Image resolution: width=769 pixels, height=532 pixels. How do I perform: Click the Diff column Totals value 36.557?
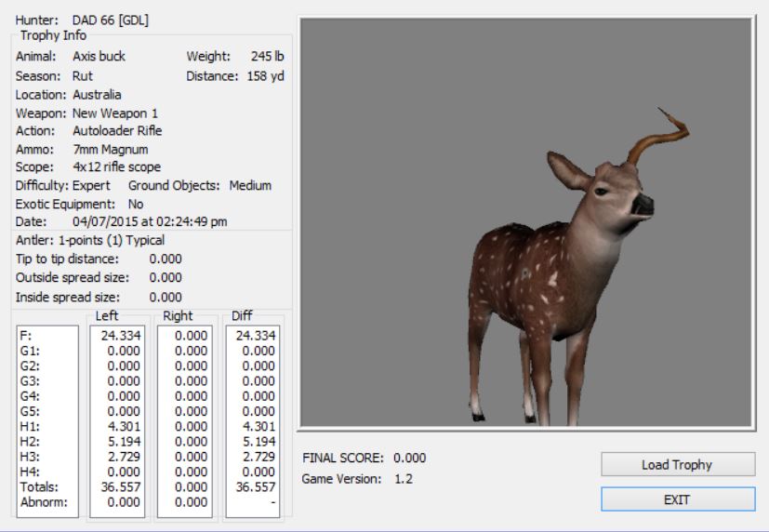click(x=258, y=486)
